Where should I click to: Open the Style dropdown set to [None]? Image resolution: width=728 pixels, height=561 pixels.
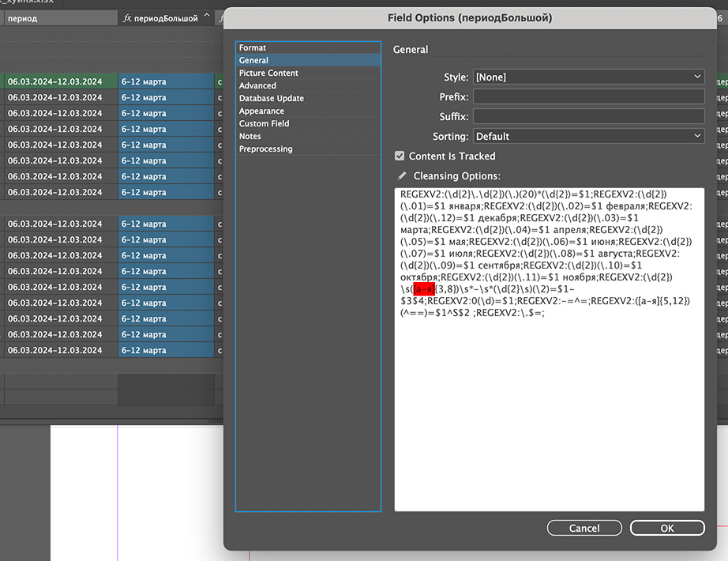pos(588,77)
